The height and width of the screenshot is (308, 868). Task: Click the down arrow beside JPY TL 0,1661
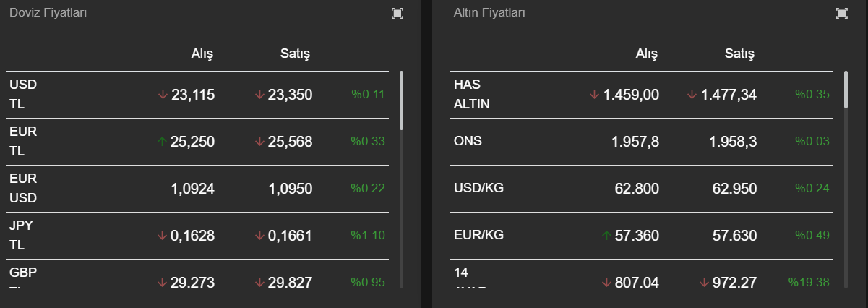point(260,236)
